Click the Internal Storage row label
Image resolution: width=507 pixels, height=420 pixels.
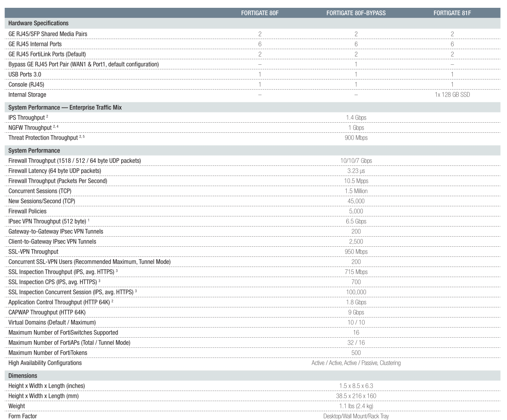[27, 95]
